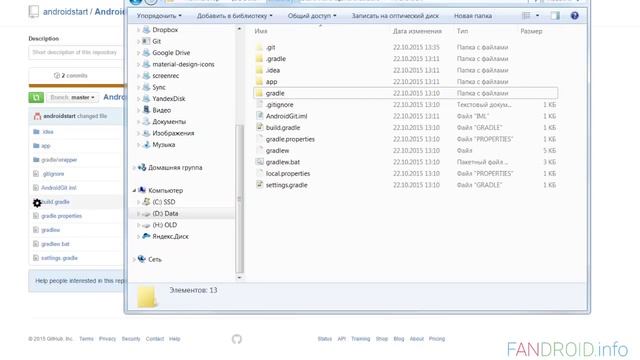Open the 2 commits link
Screen dimensions: 640x360
point(71,76)
